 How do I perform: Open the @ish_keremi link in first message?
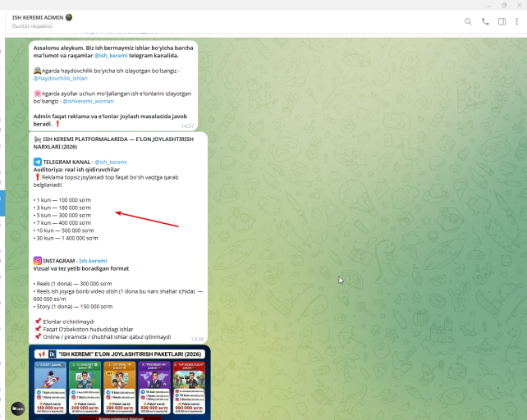[x=111, y=56]
